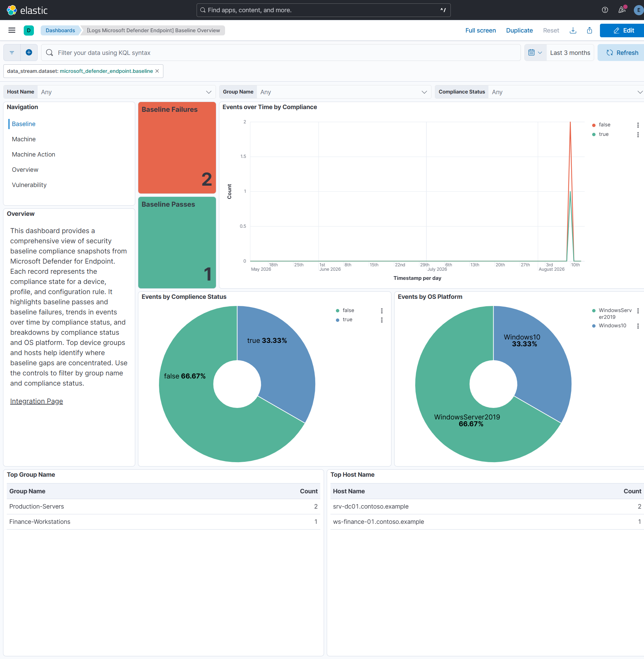Click the Edit dashboard button
Viewport: 644px width, 659px height.
coord(622,30)
